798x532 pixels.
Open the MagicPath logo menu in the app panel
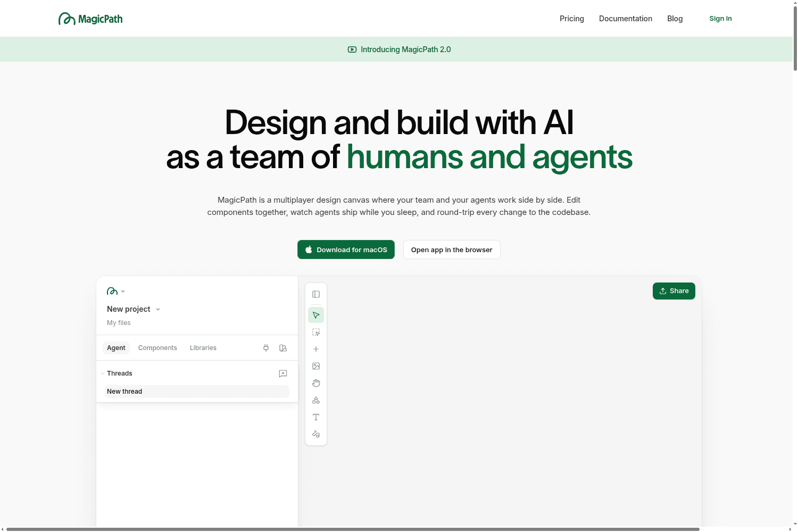pyautogui.click(x=116, y=291)
